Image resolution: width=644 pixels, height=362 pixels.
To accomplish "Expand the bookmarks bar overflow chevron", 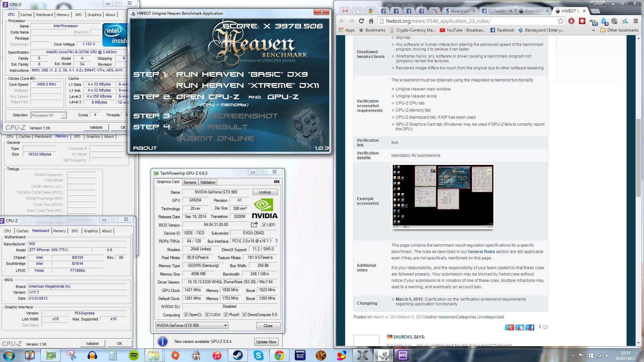I will (593, 30).
